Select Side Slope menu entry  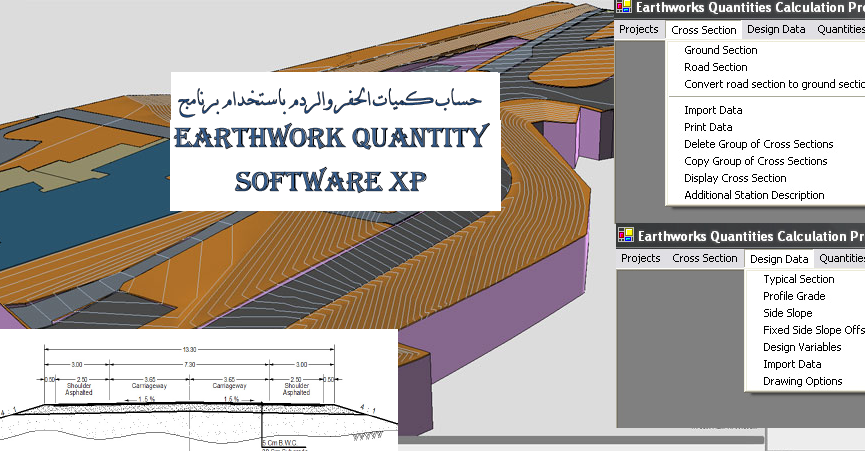coord(787,313)
